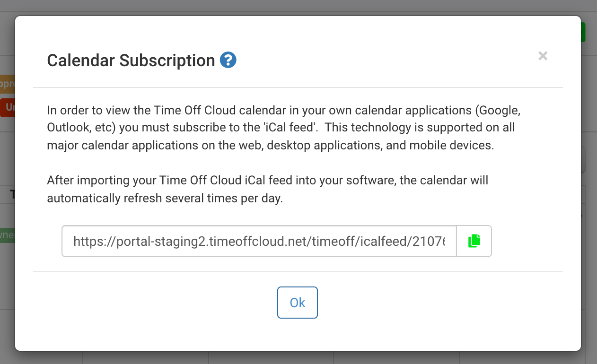The height and width of the screenshot is (364, 597).
Task: Click the green 'yne' label peeking at left
Action: pos(8,235)
